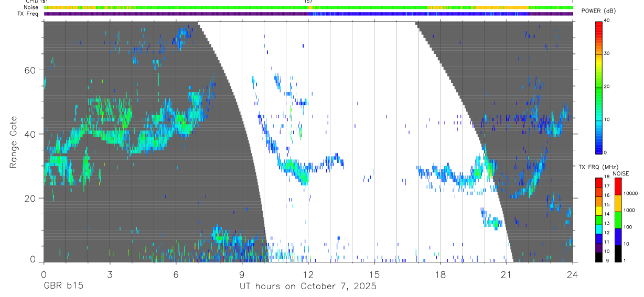
Task: Click the 3 tick on UT hours axis
Action: pyautogui.click(x=110, y=274)
